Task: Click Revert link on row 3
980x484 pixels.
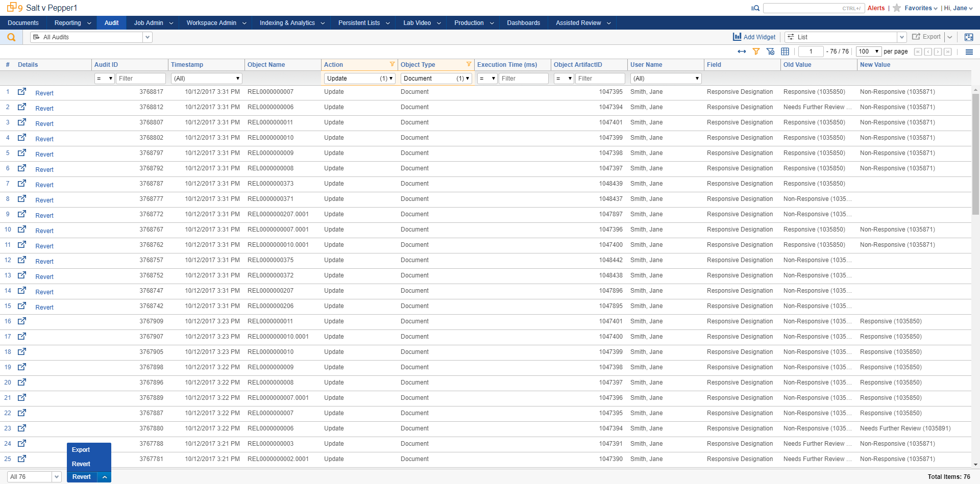Action: [x=44, y=124]
